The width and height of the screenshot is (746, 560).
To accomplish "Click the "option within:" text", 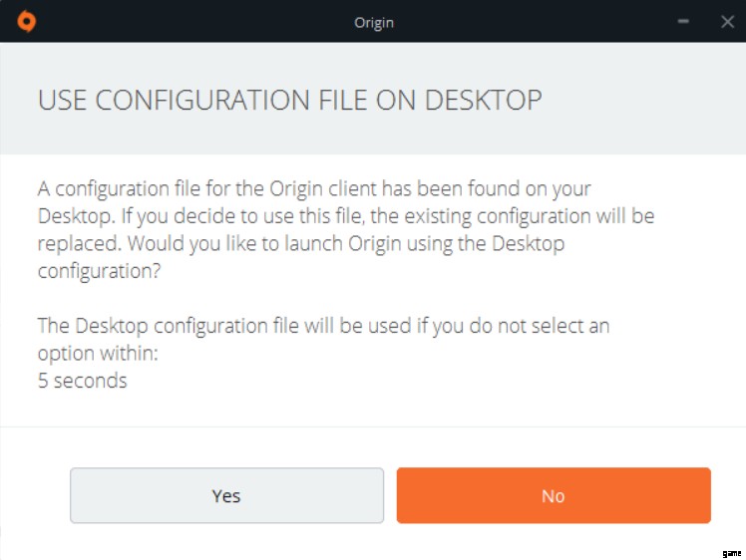I will pyautogui.click(x=98, y=353).
